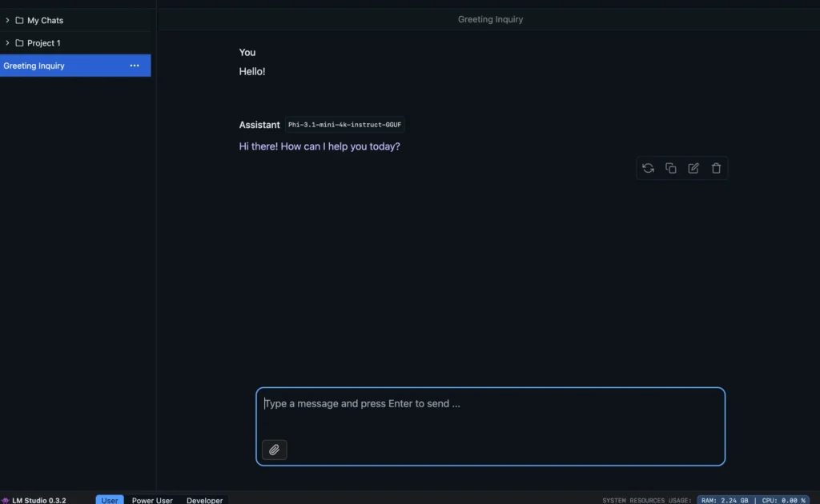Click the My Chats folder icon
Viewport: 820px width, 504px height.
click(19, 20)
